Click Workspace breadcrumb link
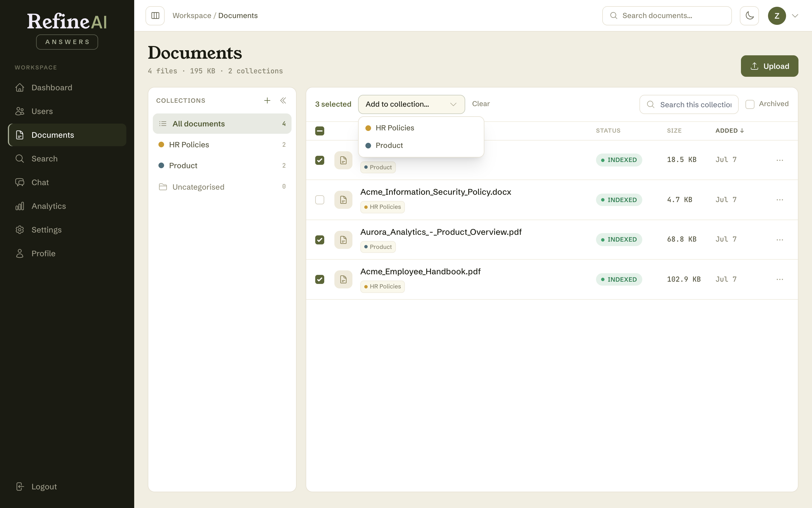812x508 pixels. pyautogui.click(x=192, y=16)
